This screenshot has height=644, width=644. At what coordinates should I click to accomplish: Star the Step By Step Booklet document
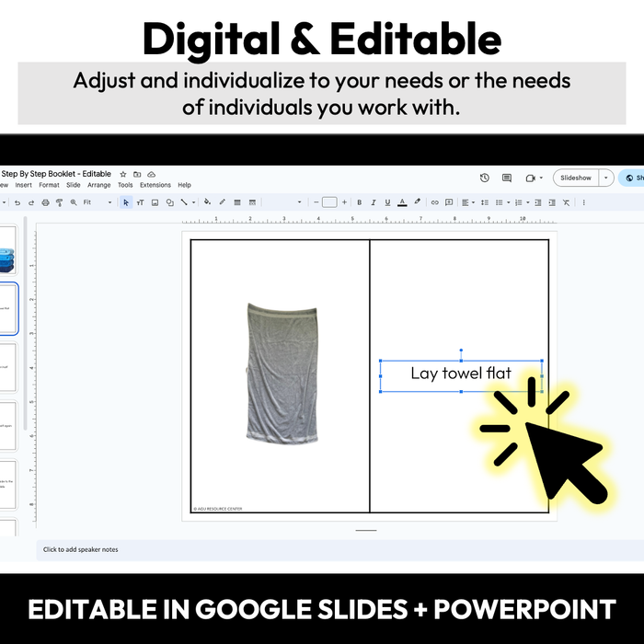123,174
